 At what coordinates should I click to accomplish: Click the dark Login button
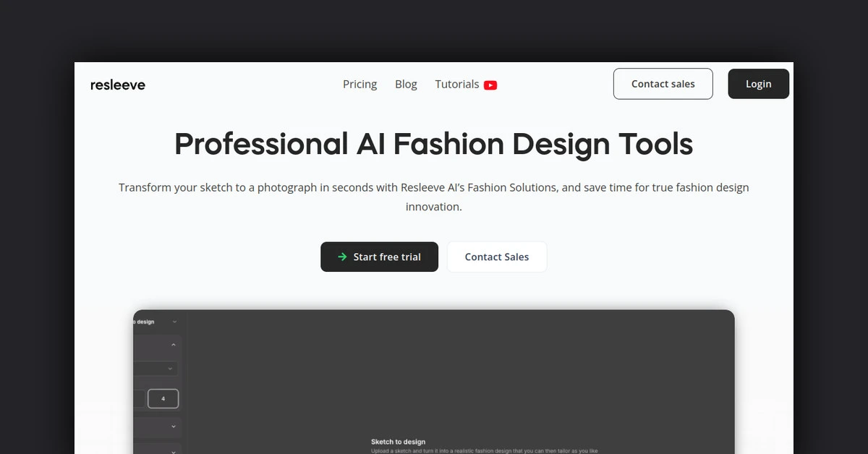coord(758,84)
